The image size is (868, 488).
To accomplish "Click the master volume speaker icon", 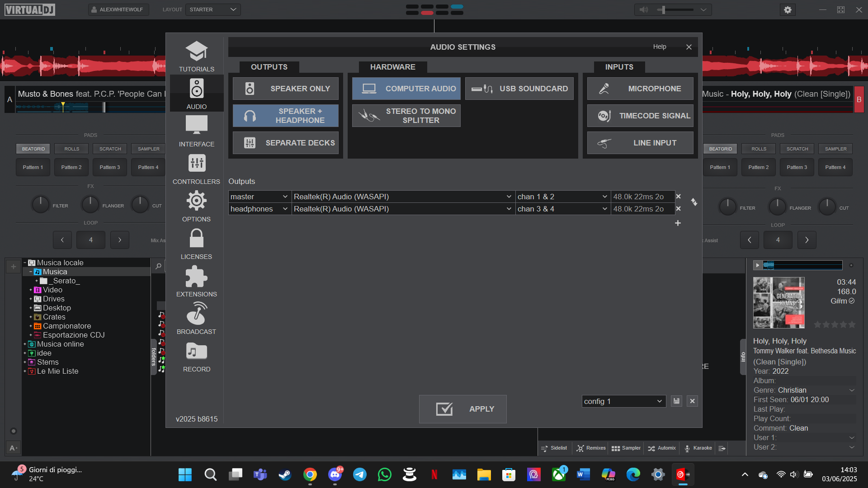I will [644, 9].
